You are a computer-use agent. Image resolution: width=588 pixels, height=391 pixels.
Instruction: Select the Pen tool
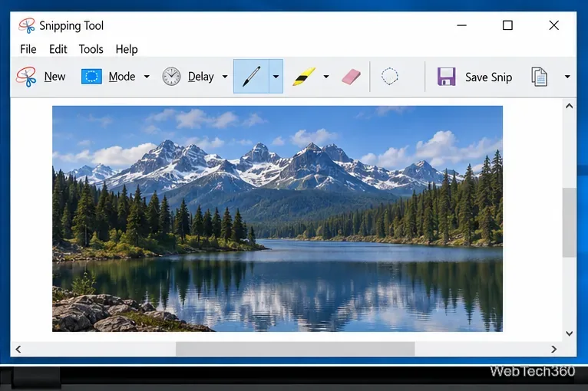coord(251,76)
